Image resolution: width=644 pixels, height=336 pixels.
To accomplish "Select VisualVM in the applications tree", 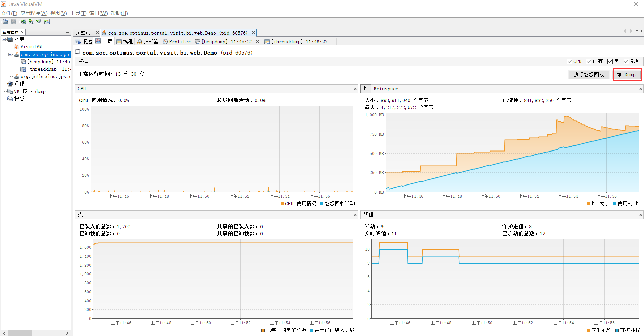I will (x=31, y=47).
